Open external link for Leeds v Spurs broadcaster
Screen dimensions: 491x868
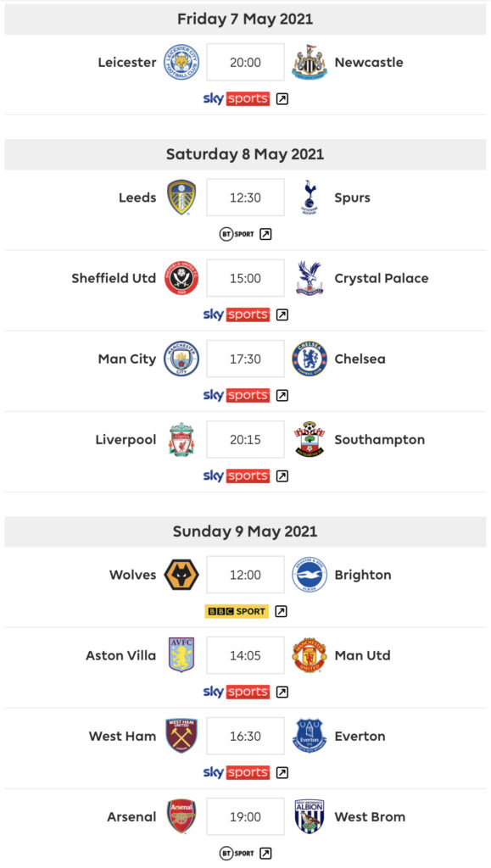265,234
